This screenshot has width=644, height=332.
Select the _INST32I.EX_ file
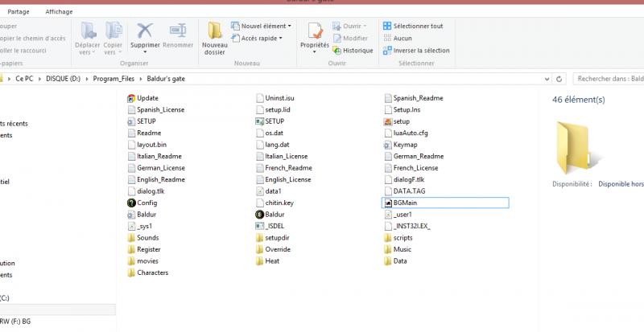[407, 226]
